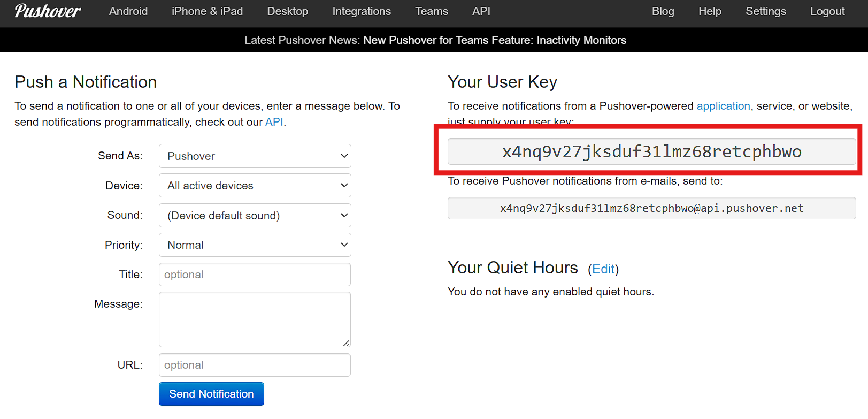
Task: Open the Device dropdown list
Action: click(x=255, y=186)
